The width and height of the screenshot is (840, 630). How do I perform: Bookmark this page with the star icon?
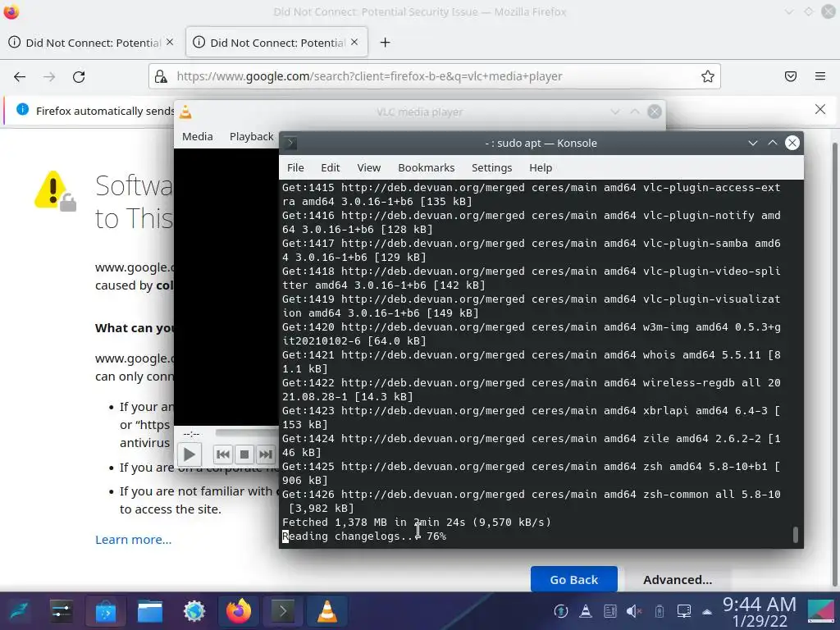(708, 76)
